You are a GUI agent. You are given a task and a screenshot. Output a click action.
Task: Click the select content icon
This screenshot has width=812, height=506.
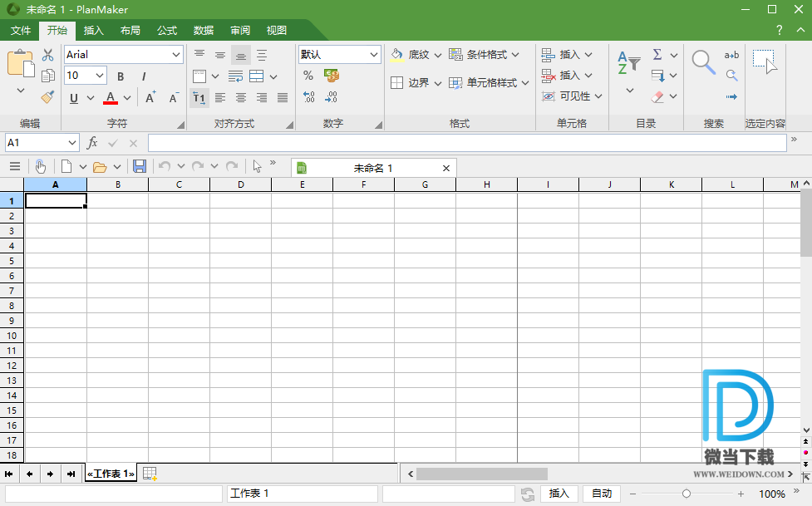(x=765, y=62)
